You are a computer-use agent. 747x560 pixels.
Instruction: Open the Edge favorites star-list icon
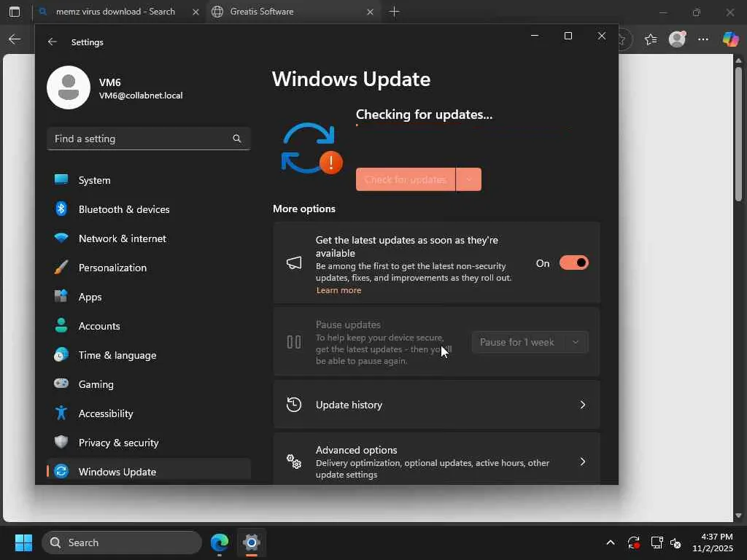[x=650, y=39]
